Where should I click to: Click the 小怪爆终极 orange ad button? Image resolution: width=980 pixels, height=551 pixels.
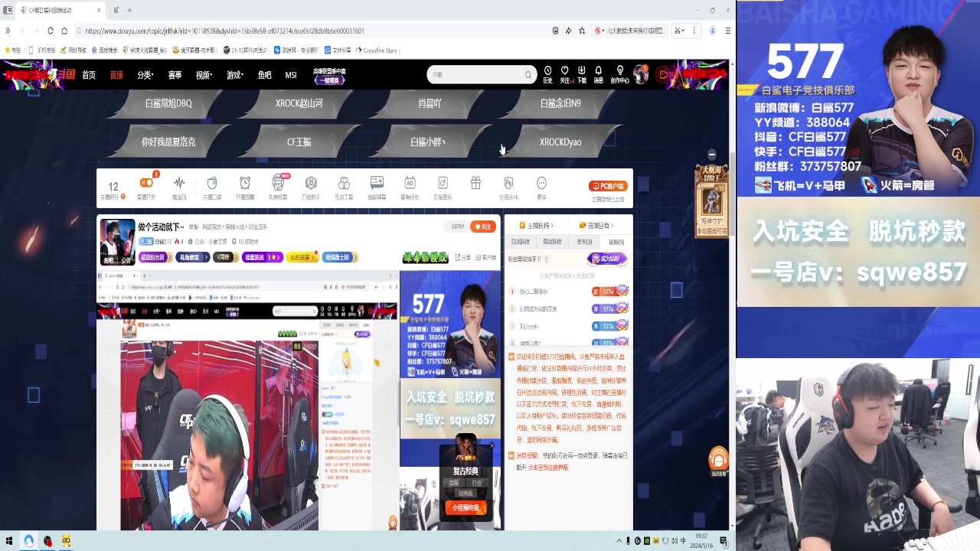point(465,507)
